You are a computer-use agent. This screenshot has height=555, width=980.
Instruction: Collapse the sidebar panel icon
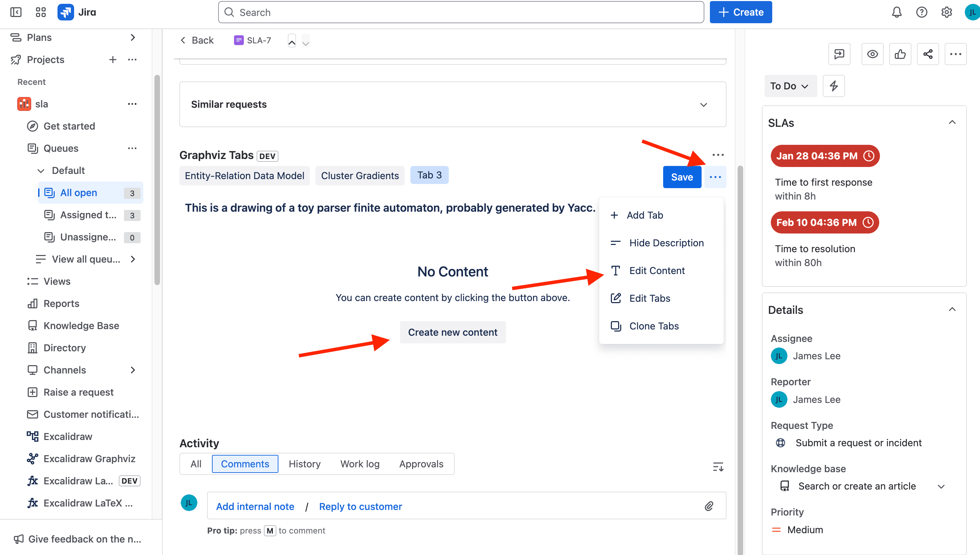click(x=16, y=12)
